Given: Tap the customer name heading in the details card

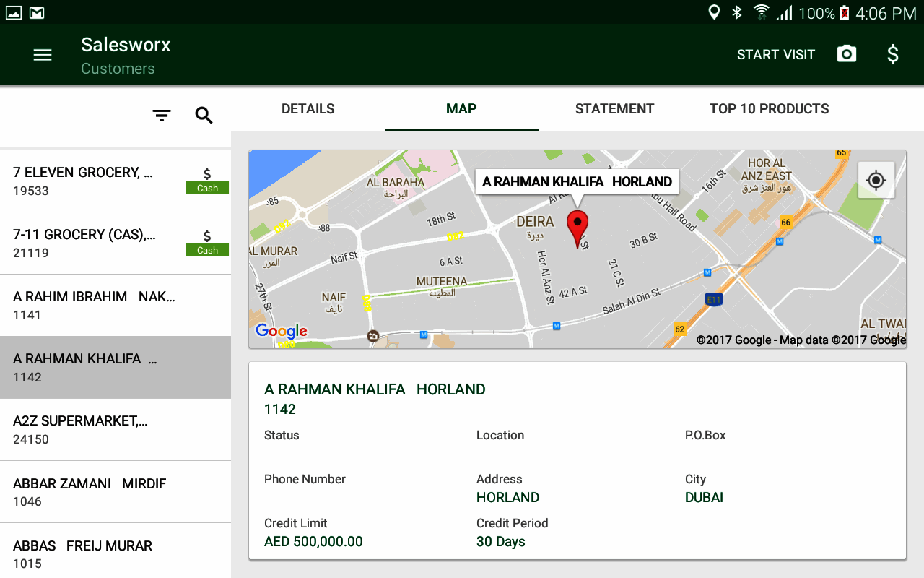Looking at the screenshot, I should [375, 389].
